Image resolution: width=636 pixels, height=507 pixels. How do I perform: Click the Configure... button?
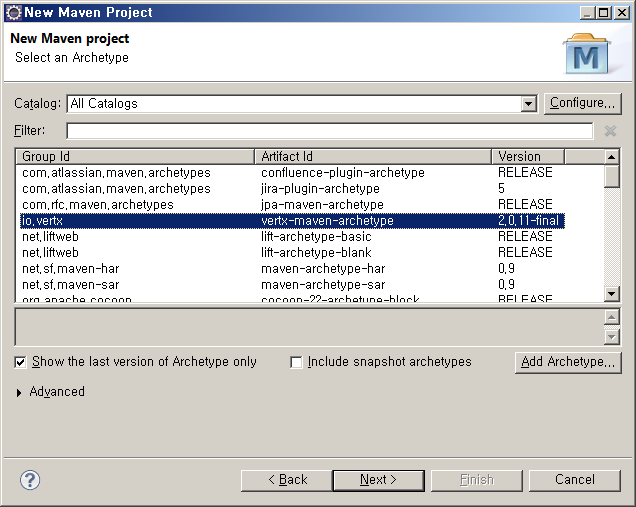pyautogui.click(x=582, y=103)
